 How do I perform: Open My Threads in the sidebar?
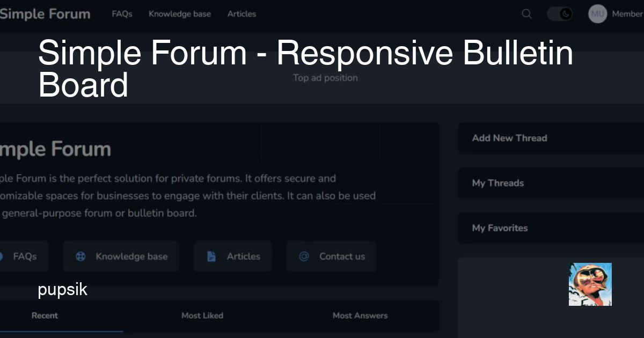tap(498, 183)
